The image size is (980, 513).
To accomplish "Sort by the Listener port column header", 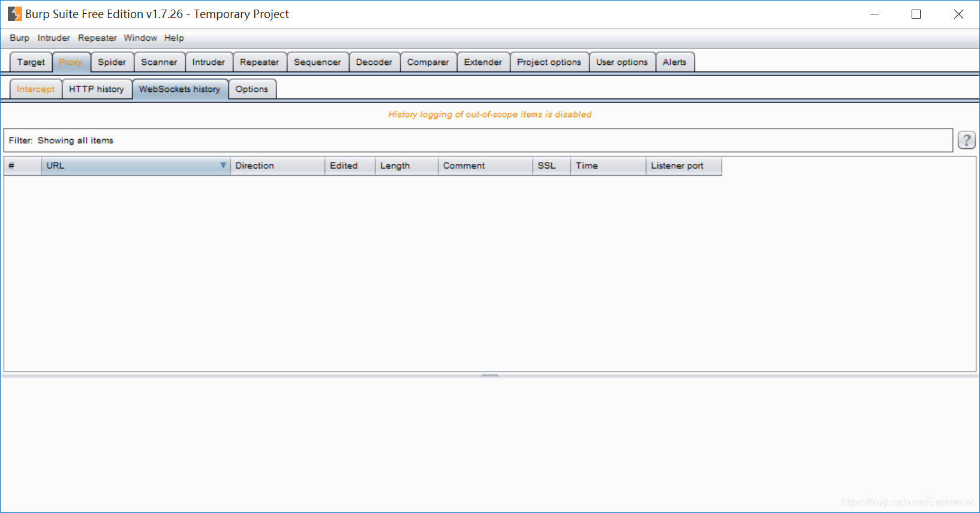I will pyautogui.click(x=684, y=166).
